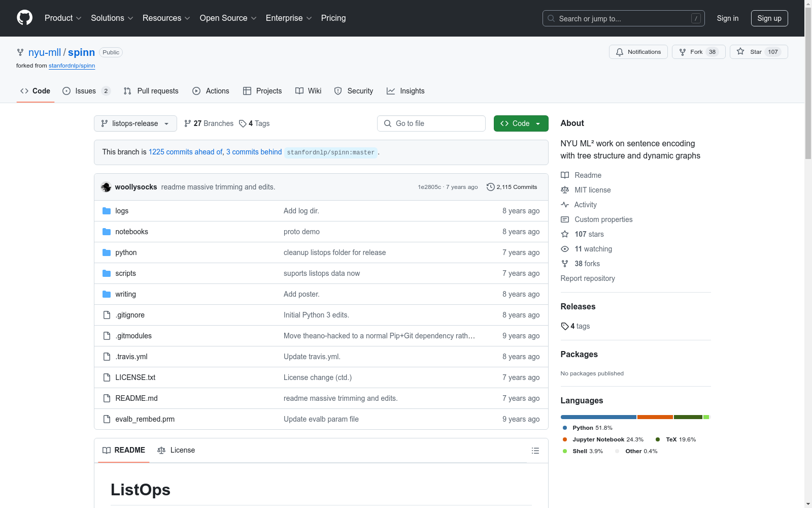Open the Security tab

tap(354, 91)
